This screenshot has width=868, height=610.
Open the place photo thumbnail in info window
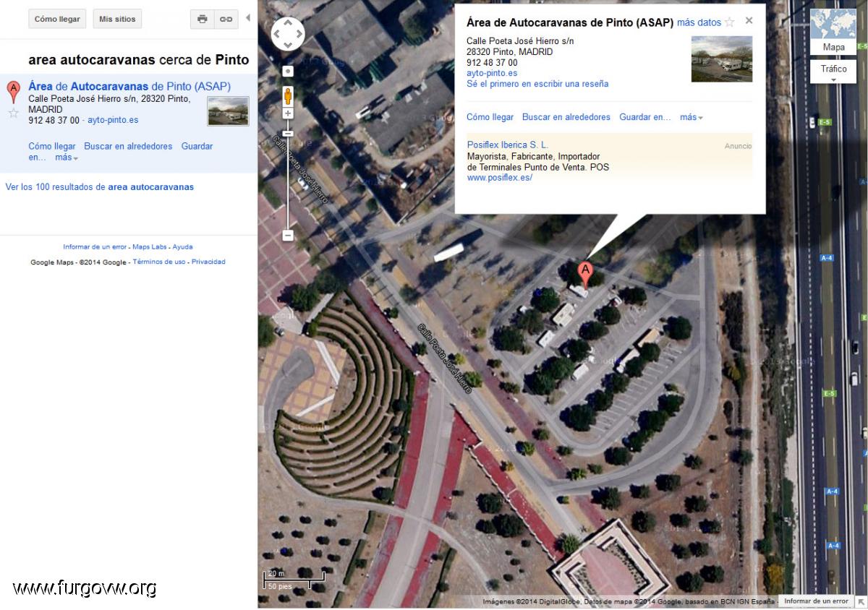click(722, 59)
